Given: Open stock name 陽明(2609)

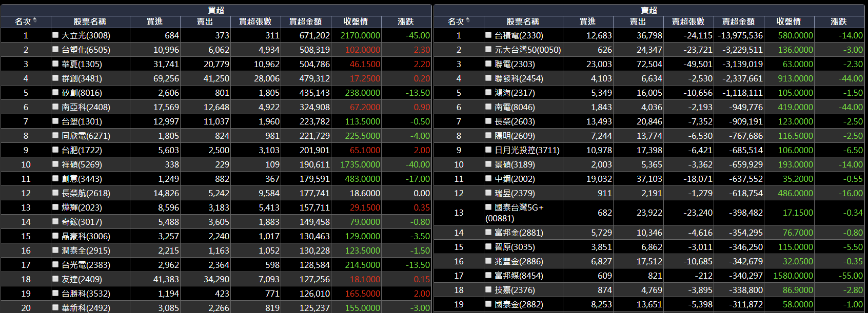Looking at the screenshot, I should click(x=515, y=136).
